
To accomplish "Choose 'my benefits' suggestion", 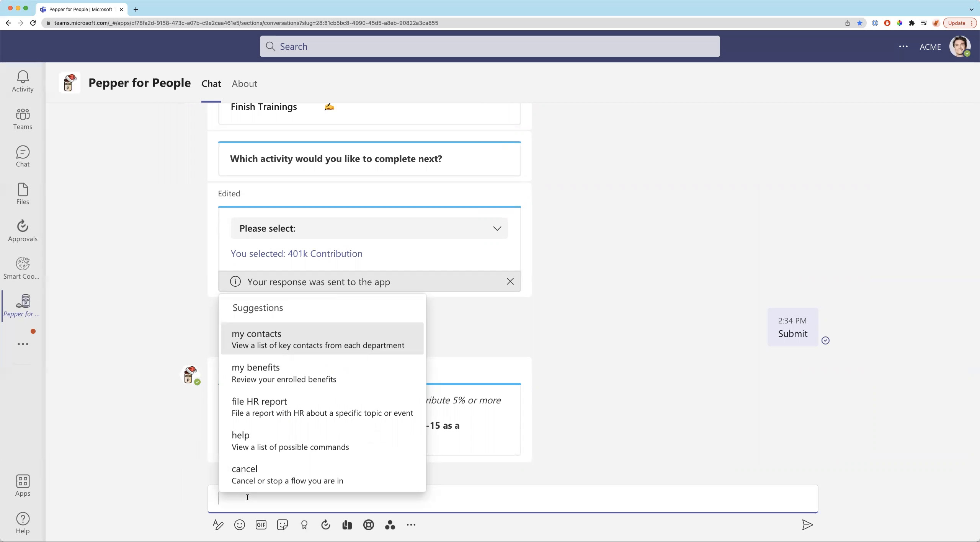I will 322,372.
